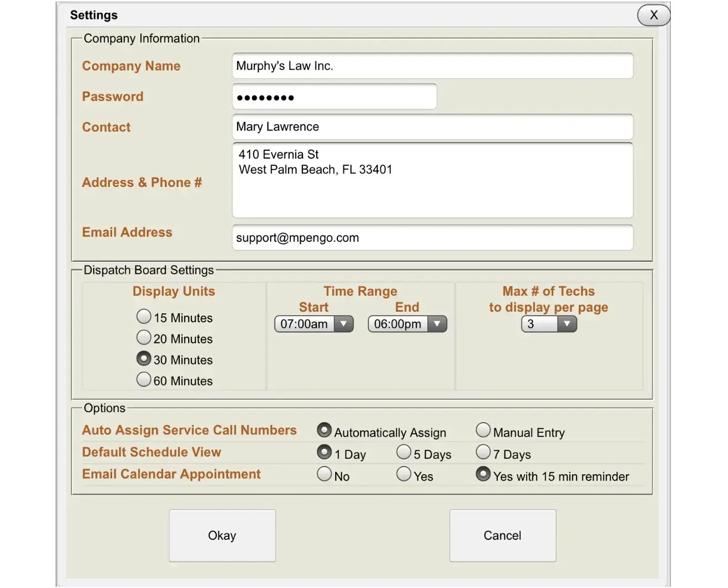Select the 15 Minutes display unit

144,316
